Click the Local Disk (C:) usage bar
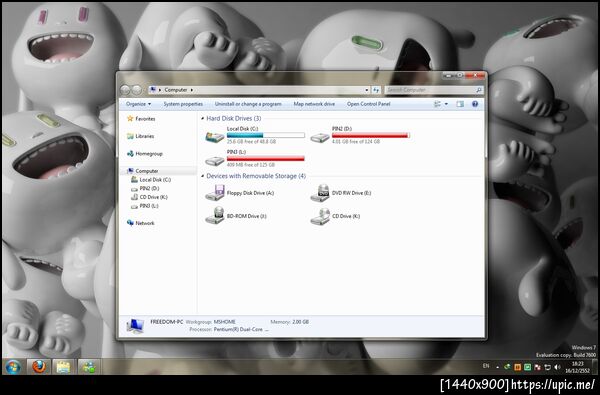Viewport: 600px width, 395px height. (266, 135)
